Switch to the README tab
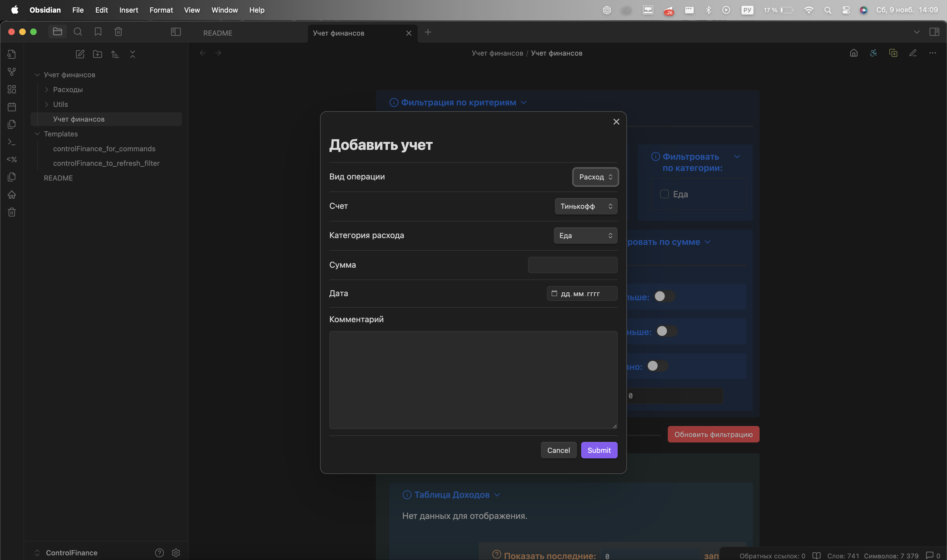 point(218,33)
